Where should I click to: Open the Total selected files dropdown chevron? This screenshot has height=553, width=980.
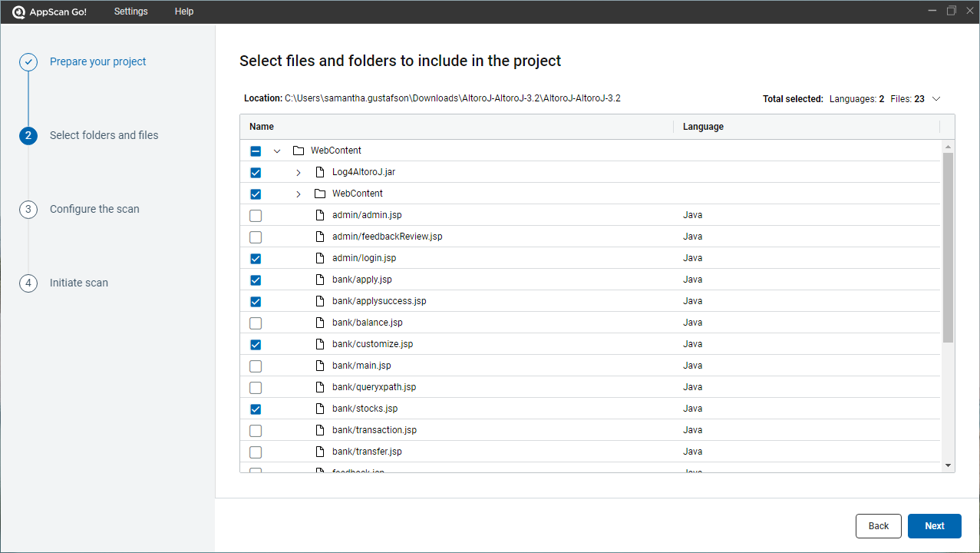(x=935, y=99)
